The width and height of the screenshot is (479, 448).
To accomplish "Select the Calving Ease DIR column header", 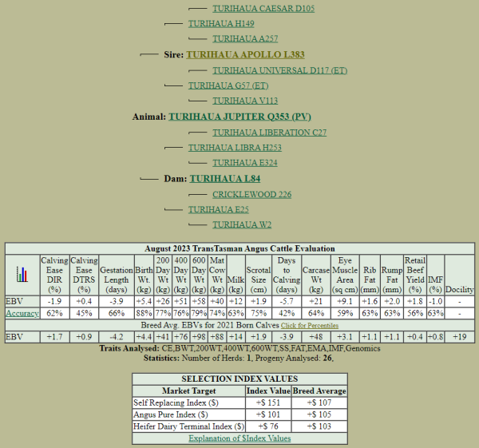I will (x=54, y=275).
